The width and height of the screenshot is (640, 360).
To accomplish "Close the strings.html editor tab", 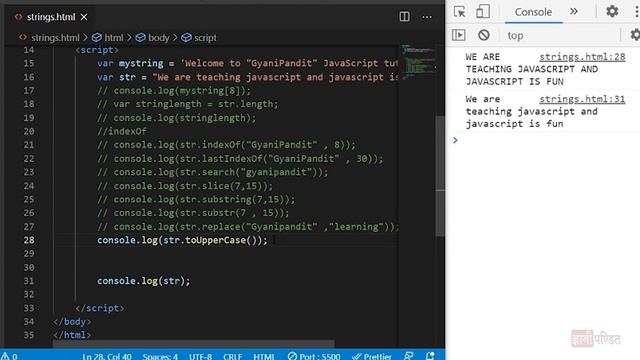I will coord(84,17).
